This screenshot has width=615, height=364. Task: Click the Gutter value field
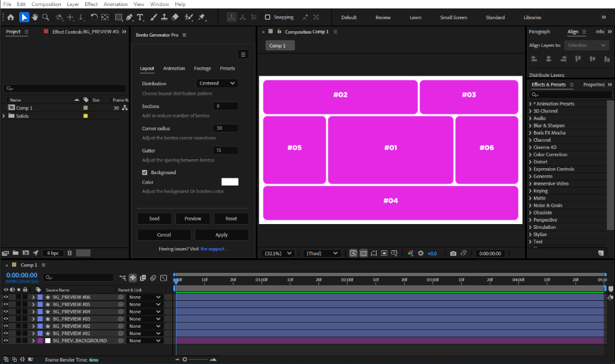(226, 150)
